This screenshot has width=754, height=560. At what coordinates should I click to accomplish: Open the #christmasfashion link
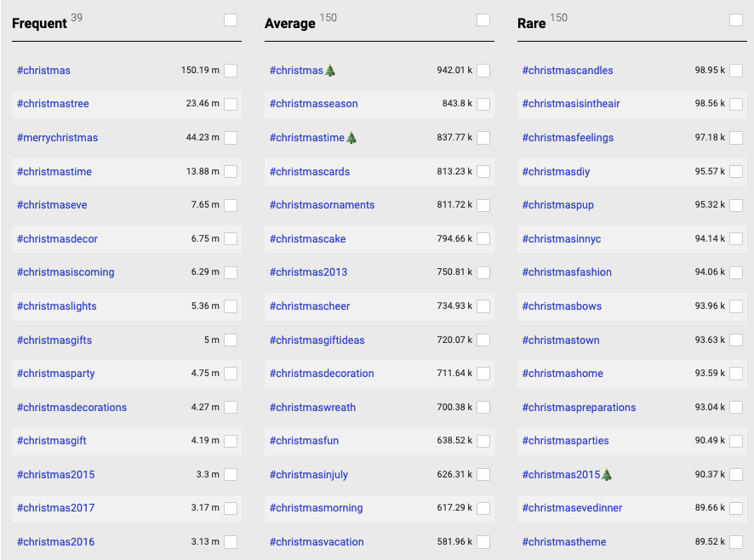pos(566,272)
